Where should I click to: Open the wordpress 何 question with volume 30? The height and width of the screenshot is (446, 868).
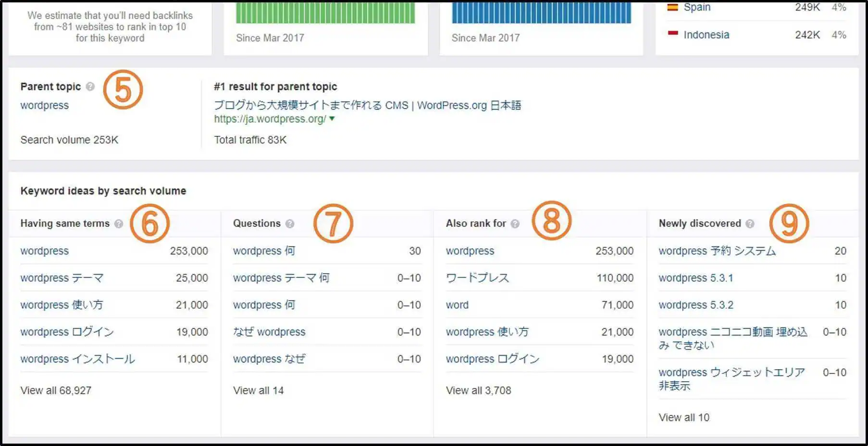click(x=264, y=251)
